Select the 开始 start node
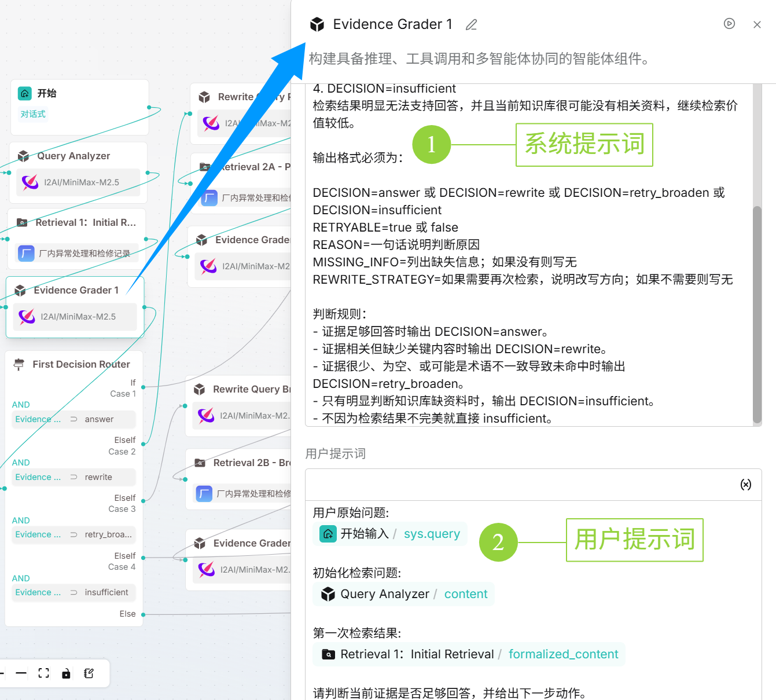776x700 pixels. pos(79,107)
